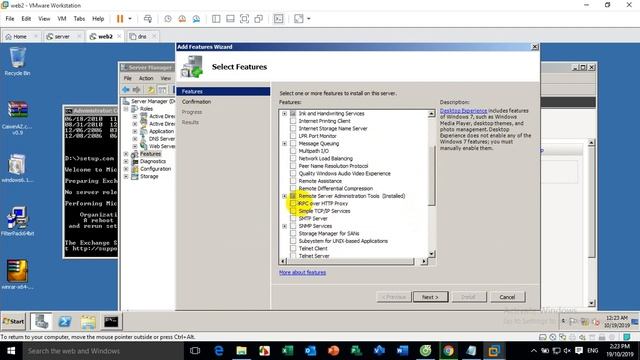Open the Recycle Bin on VM desktop
640x360 pixels.
17,61
